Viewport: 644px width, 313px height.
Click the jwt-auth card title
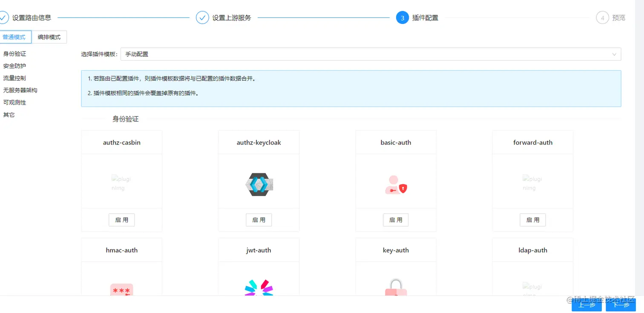[259, 250]
